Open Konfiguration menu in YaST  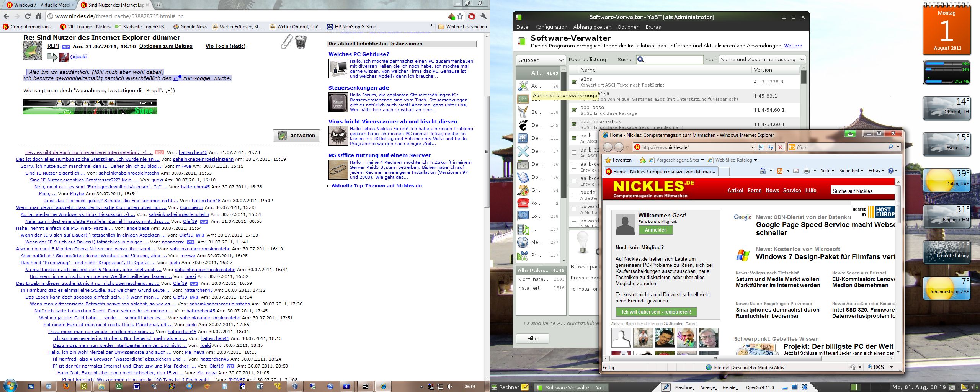tap(551, 27)
